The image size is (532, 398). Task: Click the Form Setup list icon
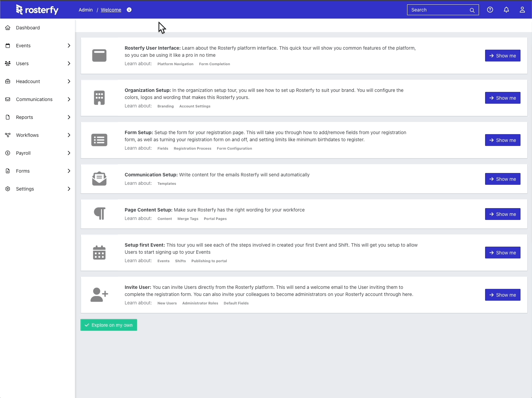[99, 140]
